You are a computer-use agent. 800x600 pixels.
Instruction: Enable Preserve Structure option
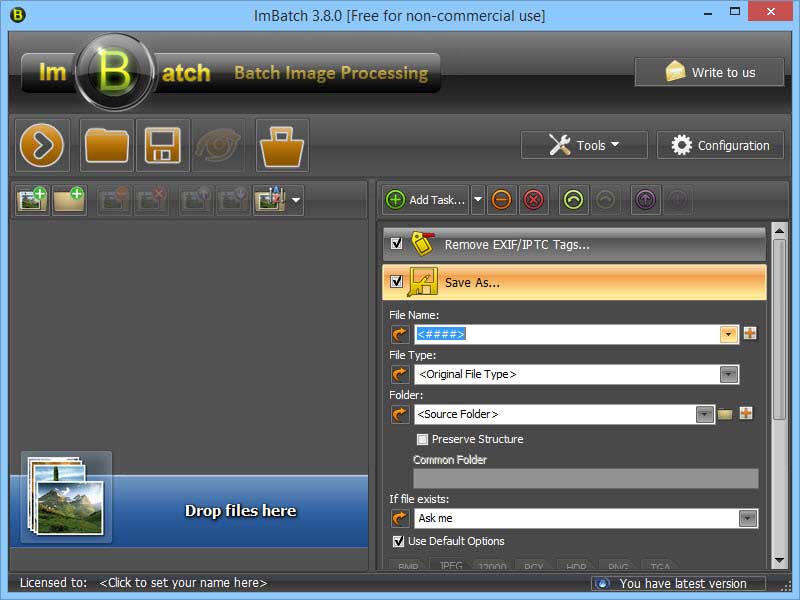click(423, 439)
